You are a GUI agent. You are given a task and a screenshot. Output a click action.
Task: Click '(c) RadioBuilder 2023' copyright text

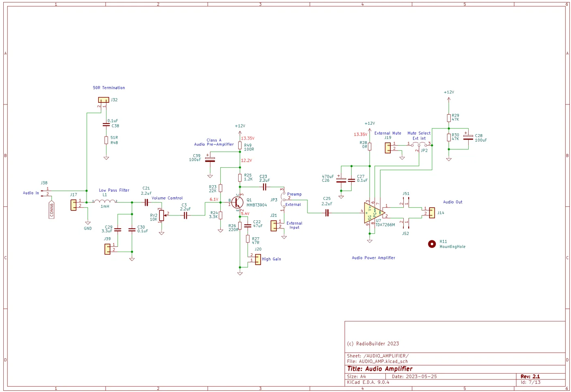pos(373,344)
